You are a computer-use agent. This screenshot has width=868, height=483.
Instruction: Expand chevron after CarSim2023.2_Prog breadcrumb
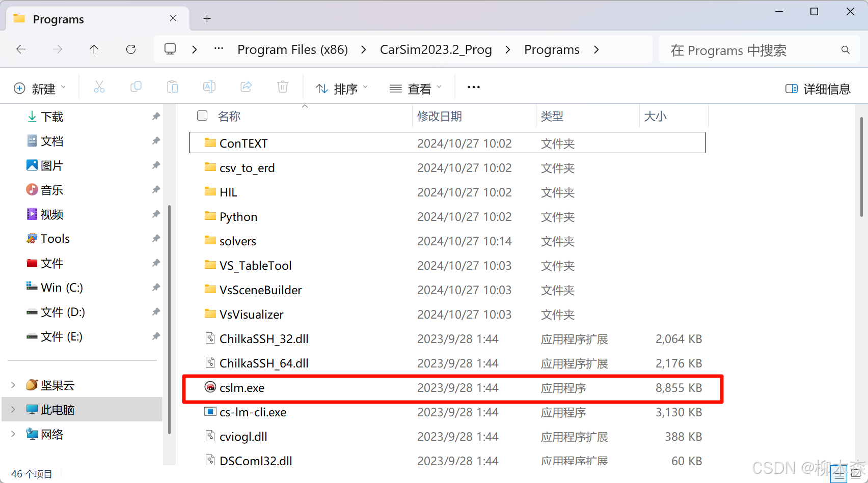(x=508, y=49)
